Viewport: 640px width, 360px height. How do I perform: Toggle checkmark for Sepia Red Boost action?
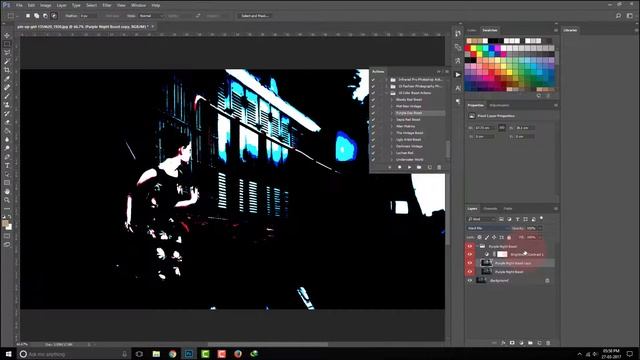coord(373,120)
